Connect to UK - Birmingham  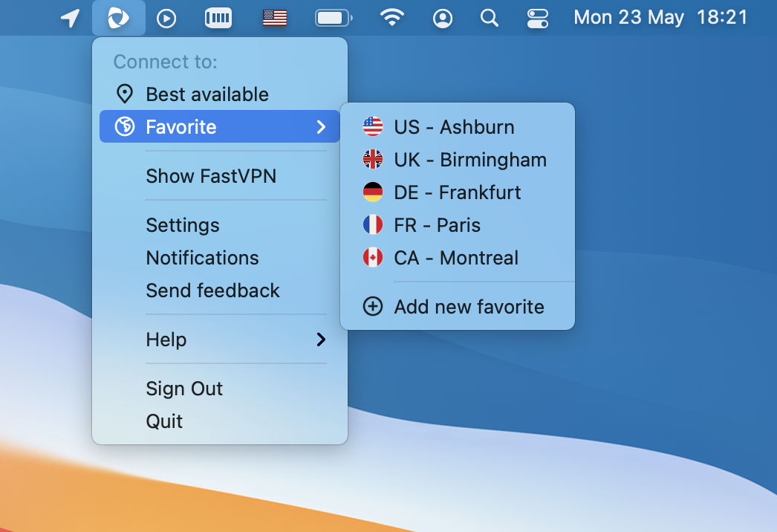coord(458,160)
